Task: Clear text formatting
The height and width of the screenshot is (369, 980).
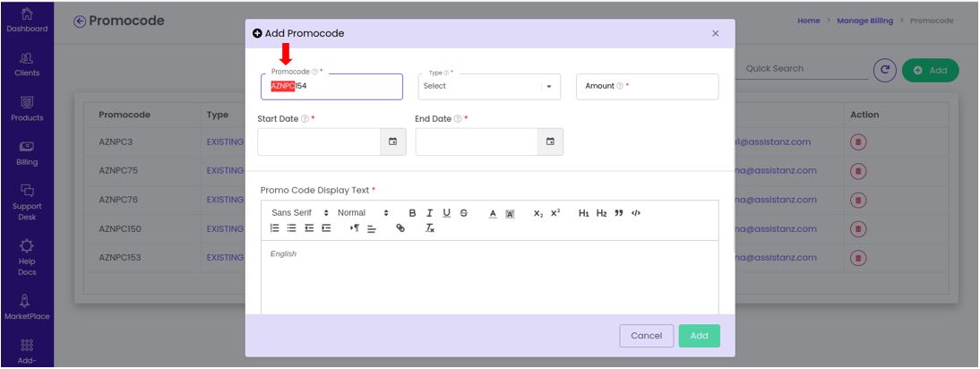Action: 430,228
